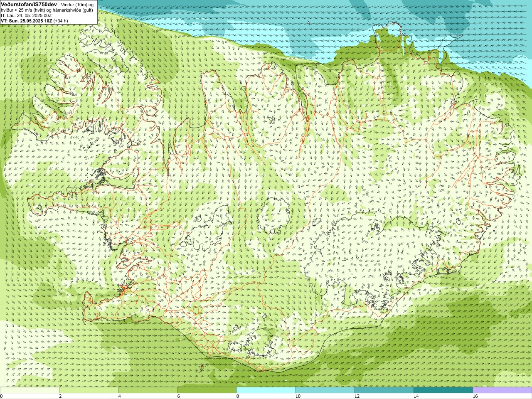Click the 'Vindur (10m) og' label
532x399 pixels.
coord(77,4)
